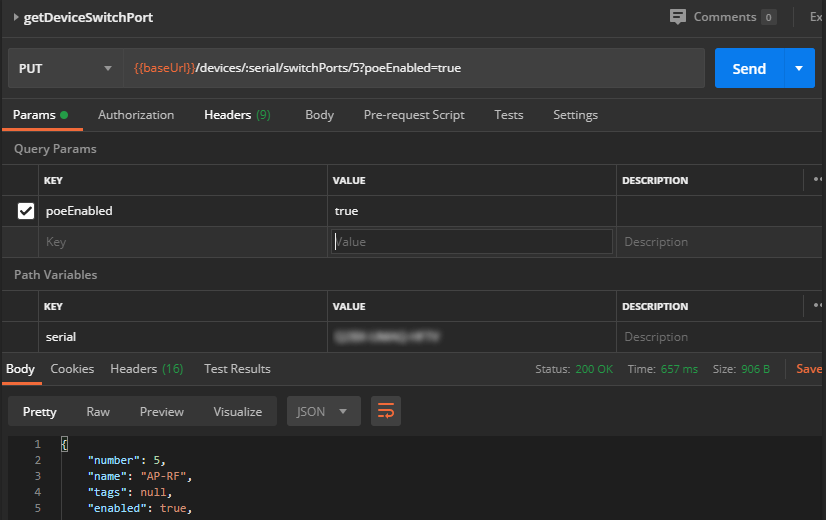This screenshot has height=520, width=826.
Task: Open the request Settings tab
Action: tap(575, 115)
